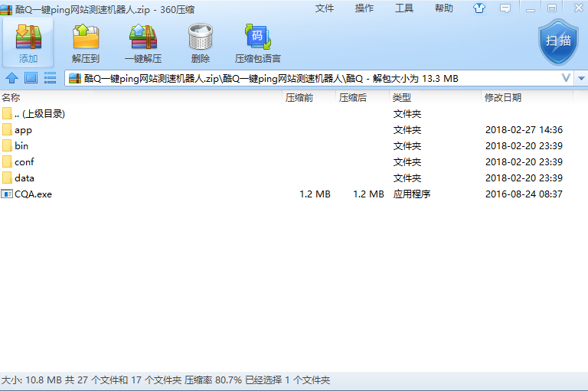Screen dimensions: 588x391
Task: Click the bin folder icon
Action: click(x=7, y=146)
